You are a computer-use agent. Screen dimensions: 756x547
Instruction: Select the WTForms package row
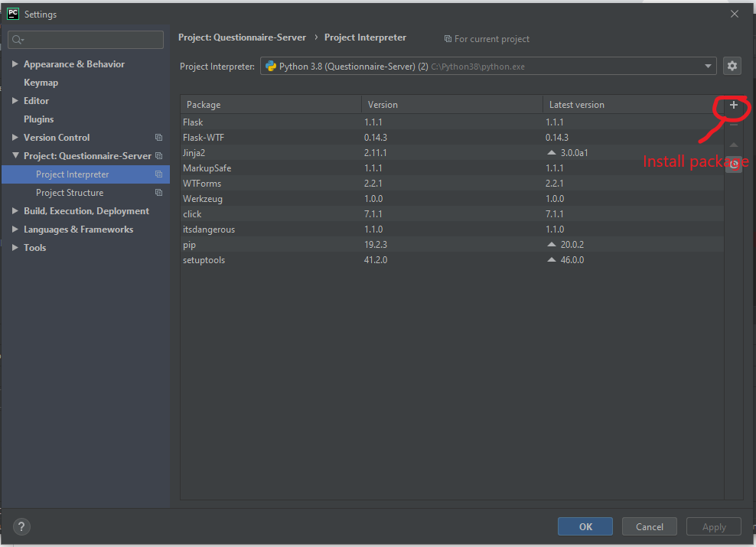pyautogui.click(x=451, y=183)
